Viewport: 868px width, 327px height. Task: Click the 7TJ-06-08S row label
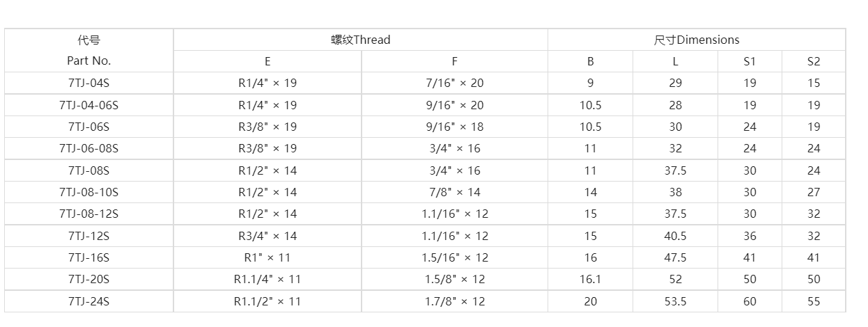pyautogui.click(x=89, y=148)
